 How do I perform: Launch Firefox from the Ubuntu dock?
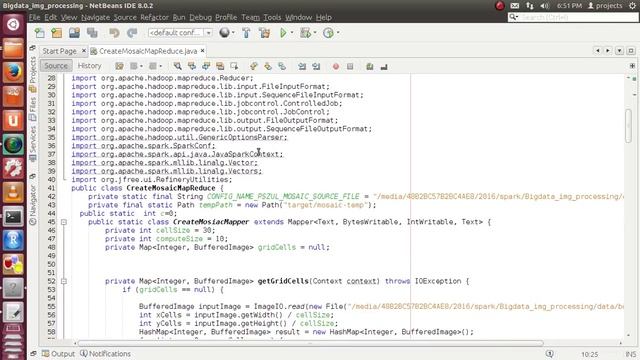pos(13,72)
